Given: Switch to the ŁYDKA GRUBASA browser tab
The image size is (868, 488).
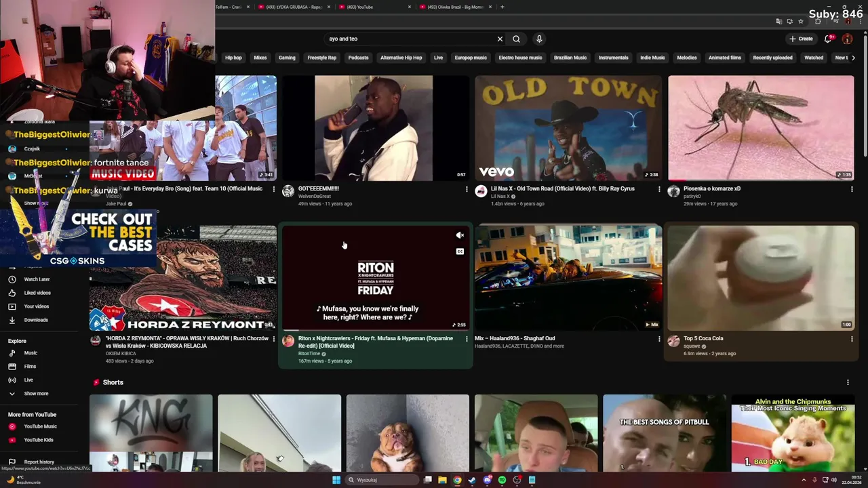Looking at the screenshot, I should pos(294,7).
